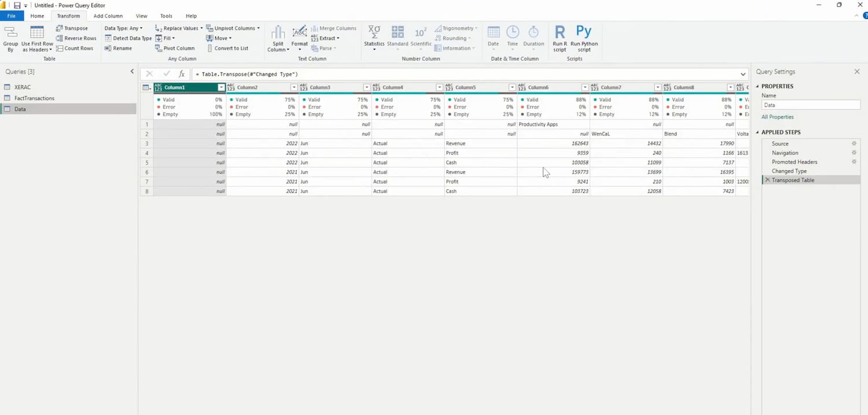Open the Data Type: Any dropdown
The image size is (868, 415).
point(123,28)
